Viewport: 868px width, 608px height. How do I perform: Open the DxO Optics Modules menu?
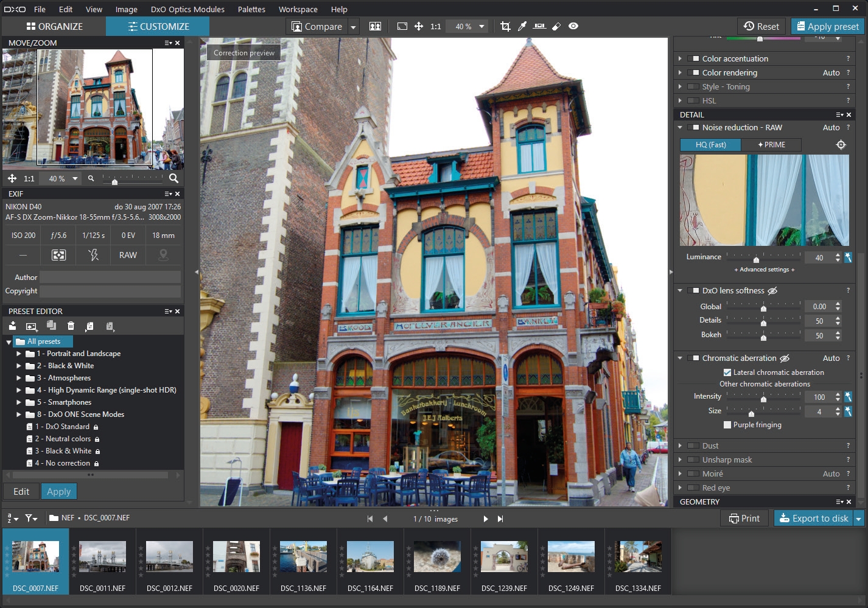click(x=187, y=9)
